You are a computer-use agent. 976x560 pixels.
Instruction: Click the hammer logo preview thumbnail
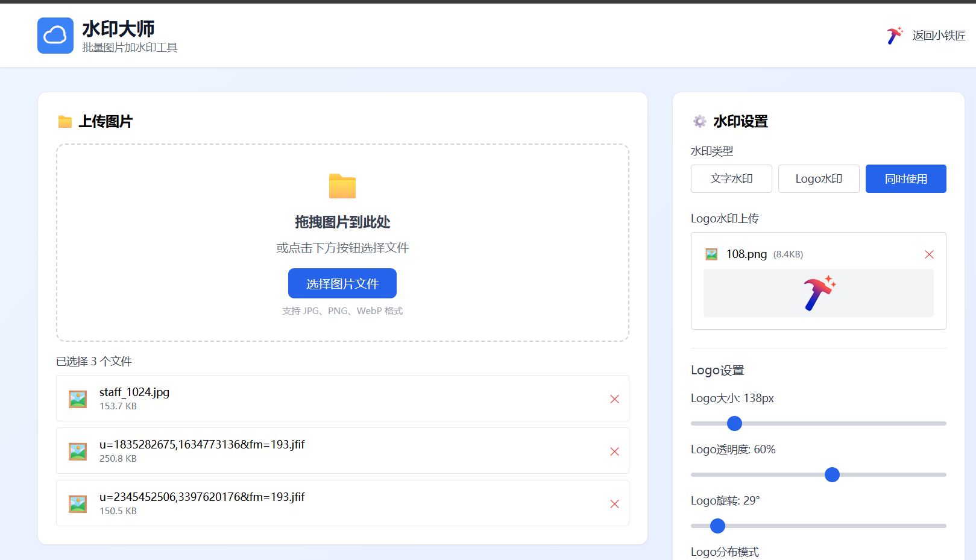click(818, 293)
